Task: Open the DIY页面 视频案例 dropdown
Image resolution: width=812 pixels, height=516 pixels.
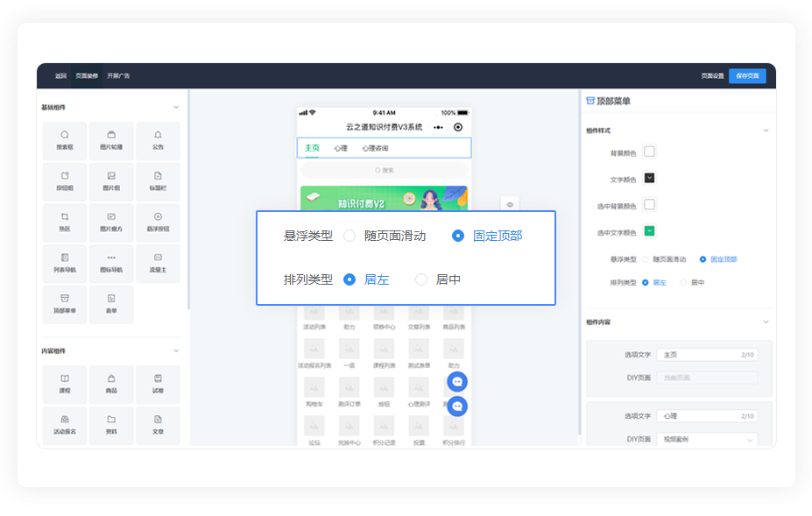Action: (x=707, y=439)
